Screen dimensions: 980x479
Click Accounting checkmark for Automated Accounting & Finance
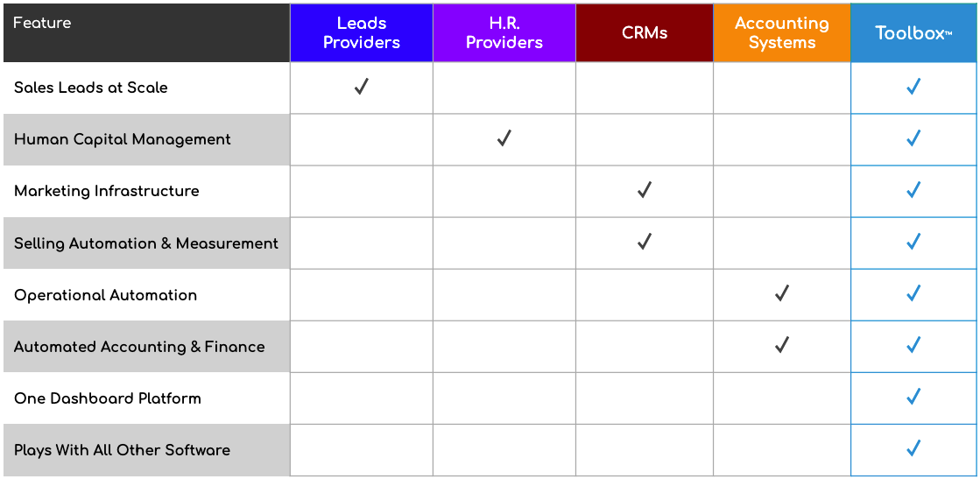point(782,345)
